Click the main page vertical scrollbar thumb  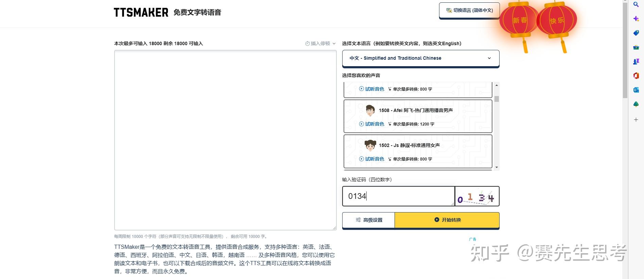click(x=625, y=50)
